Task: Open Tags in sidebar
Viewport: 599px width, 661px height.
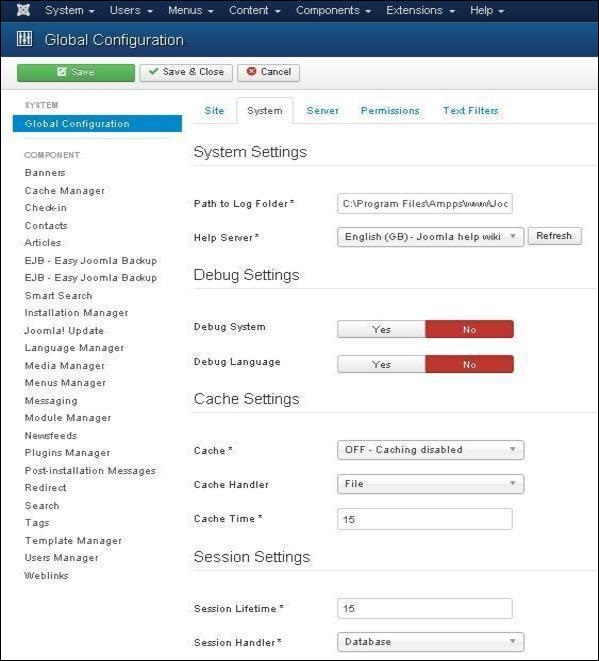Action: pyautogui.click(x=37, y=523)
